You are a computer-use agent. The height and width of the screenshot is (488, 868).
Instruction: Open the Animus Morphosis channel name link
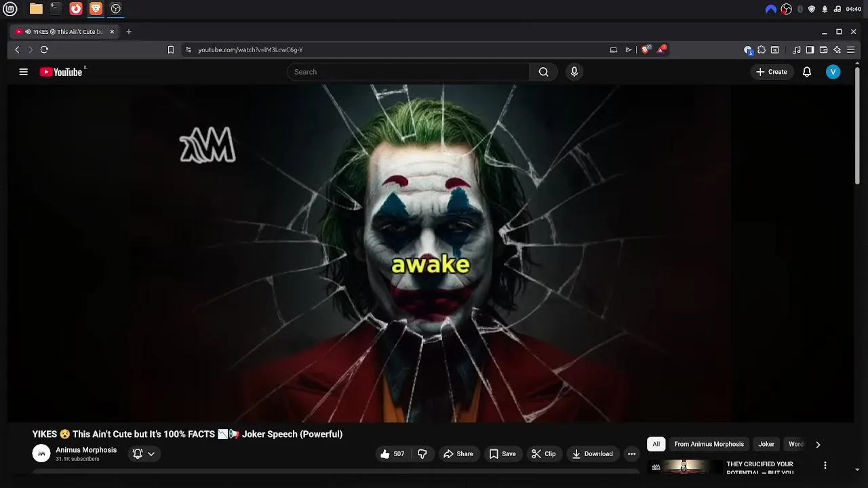(x=86, y=450)
